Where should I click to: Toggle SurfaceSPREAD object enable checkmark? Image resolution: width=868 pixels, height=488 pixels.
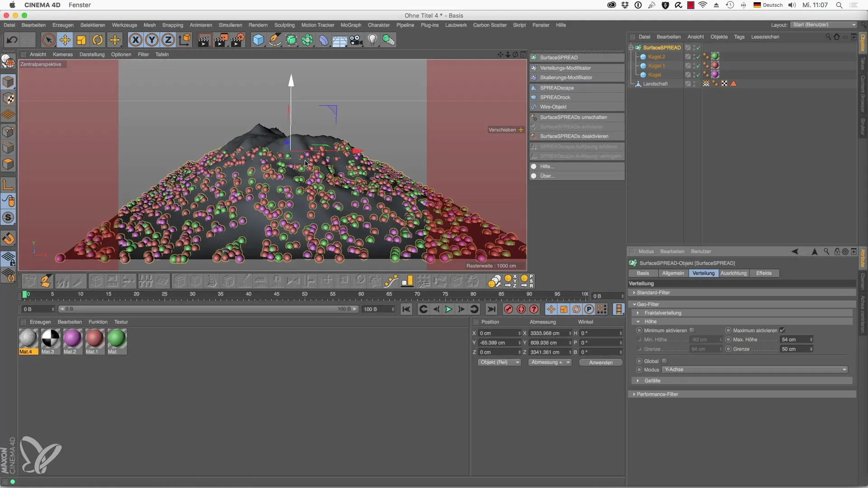tap(698, 47)
